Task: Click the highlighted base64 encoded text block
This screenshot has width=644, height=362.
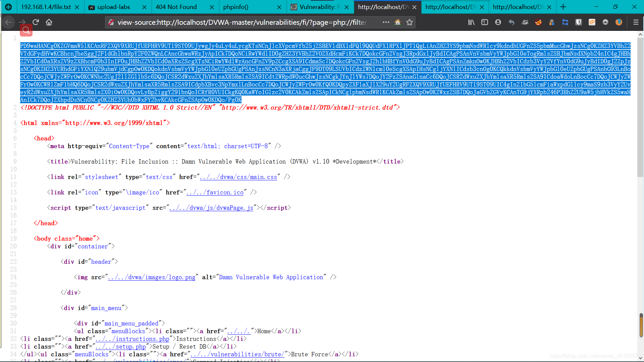Action: 325,73
